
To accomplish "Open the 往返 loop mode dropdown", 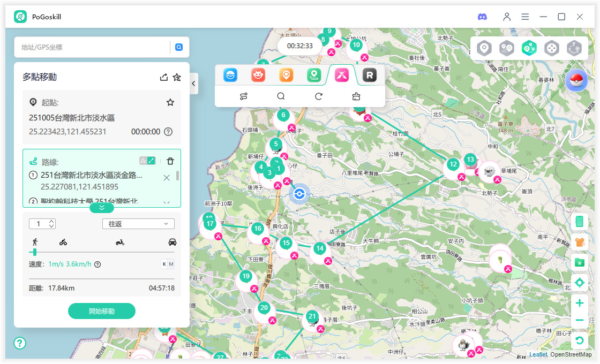I will click(x=138, y=224).
